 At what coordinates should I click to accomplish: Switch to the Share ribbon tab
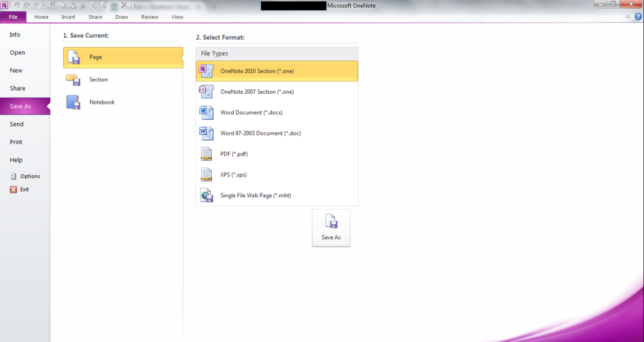tap(95, 17)
